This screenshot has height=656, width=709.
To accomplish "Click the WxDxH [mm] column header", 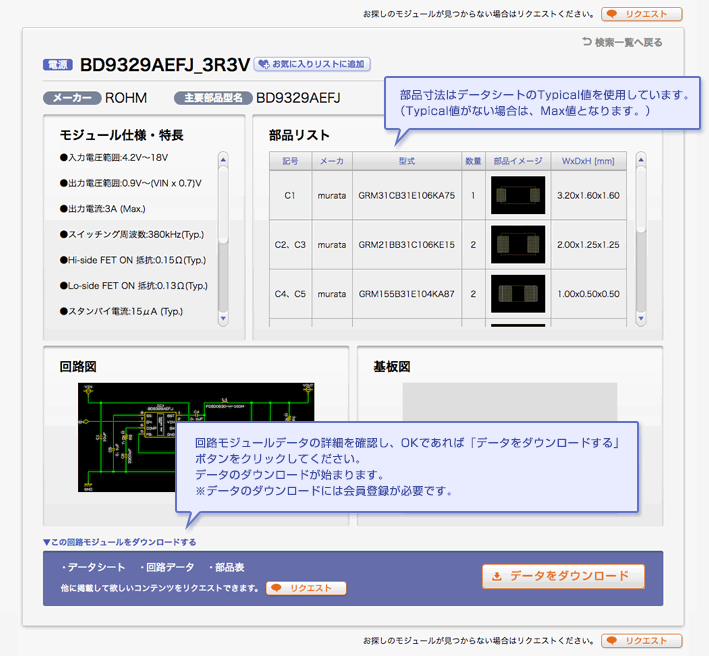I will click(x=588, y=161).
